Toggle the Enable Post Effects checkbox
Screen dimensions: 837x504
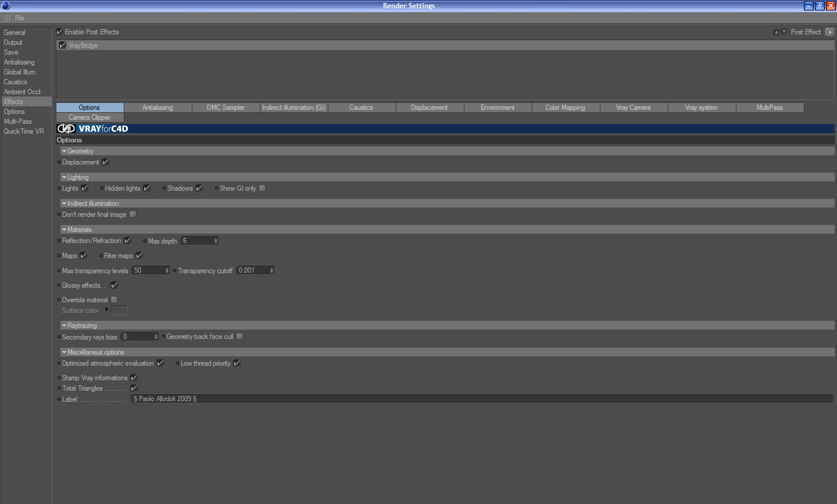point(59,32)
